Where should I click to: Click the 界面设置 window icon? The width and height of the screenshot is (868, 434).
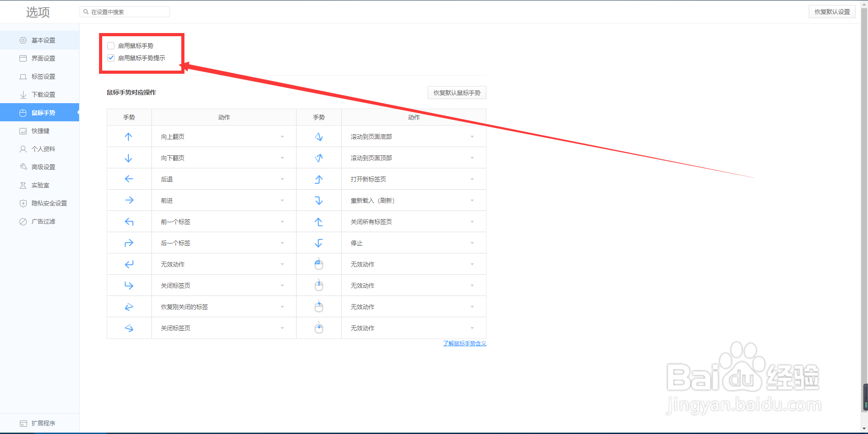pyautogui.click(x=23, y=58)
